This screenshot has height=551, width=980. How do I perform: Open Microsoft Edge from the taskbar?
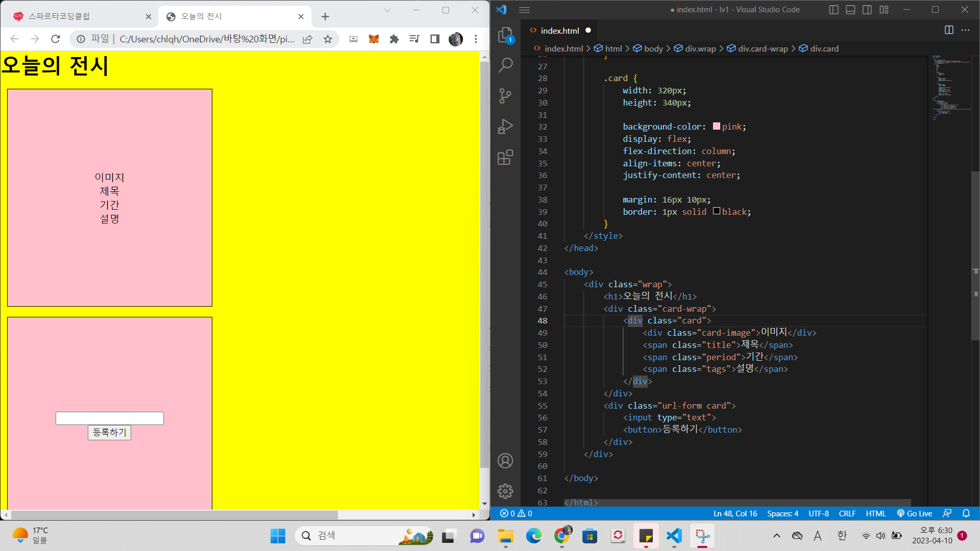[x=533, y=536]
